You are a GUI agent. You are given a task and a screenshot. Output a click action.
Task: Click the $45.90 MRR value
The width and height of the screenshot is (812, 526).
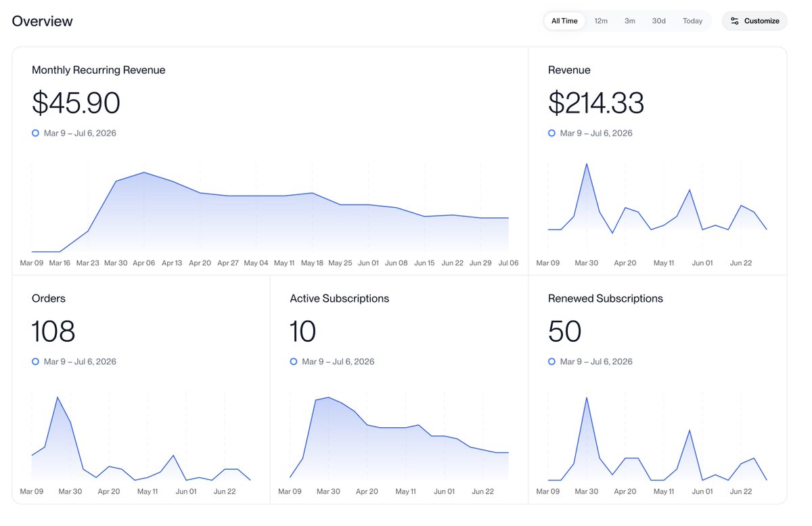(76, 103)
